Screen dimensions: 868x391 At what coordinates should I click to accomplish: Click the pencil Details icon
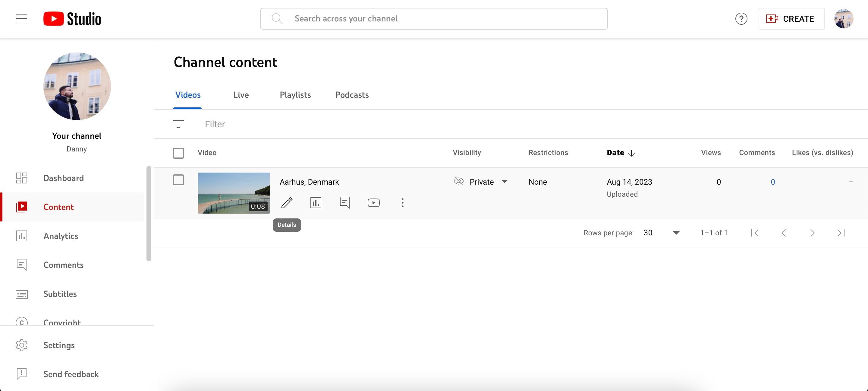pyautogui.click(x=287, y=203)
